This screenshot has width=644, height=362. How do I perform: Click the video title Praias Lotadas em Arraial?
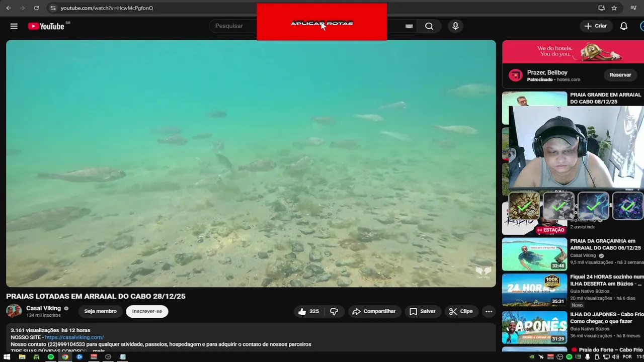pyautogui.click(x=96, y=296)
